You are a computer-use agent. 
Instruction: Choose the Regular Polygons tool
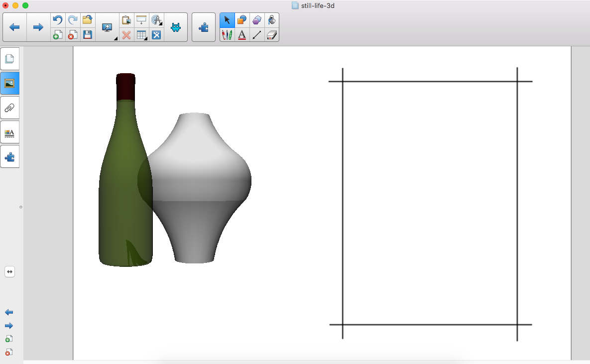257,20
